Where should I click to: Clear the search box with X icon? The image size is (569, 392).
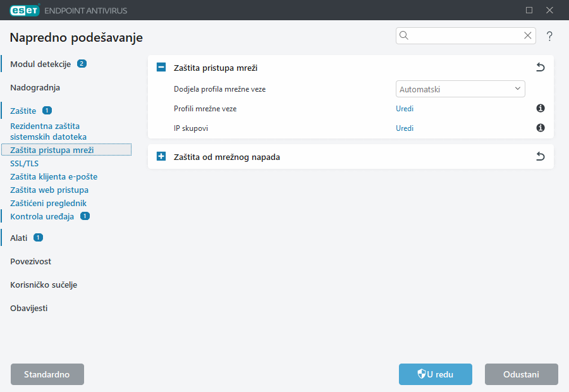pos(527,36)
